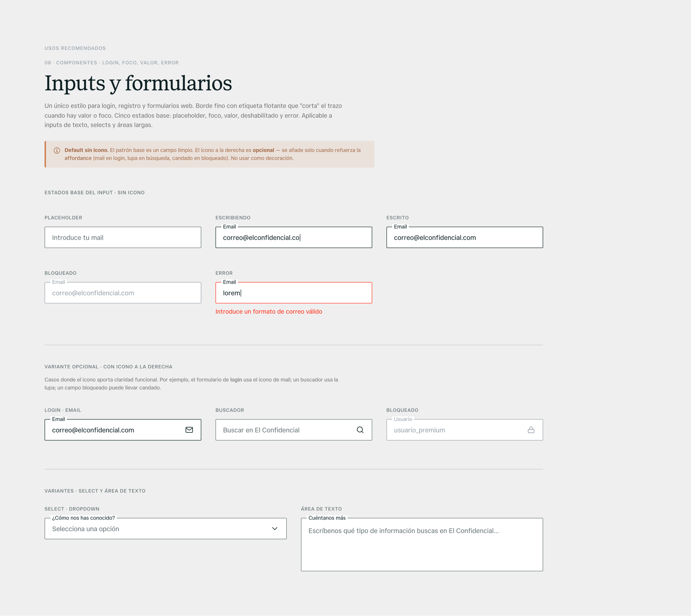Focus the Escribiendo email field ending in '.co'
This screenshot has width=691, height=616.
pos(294,237)
